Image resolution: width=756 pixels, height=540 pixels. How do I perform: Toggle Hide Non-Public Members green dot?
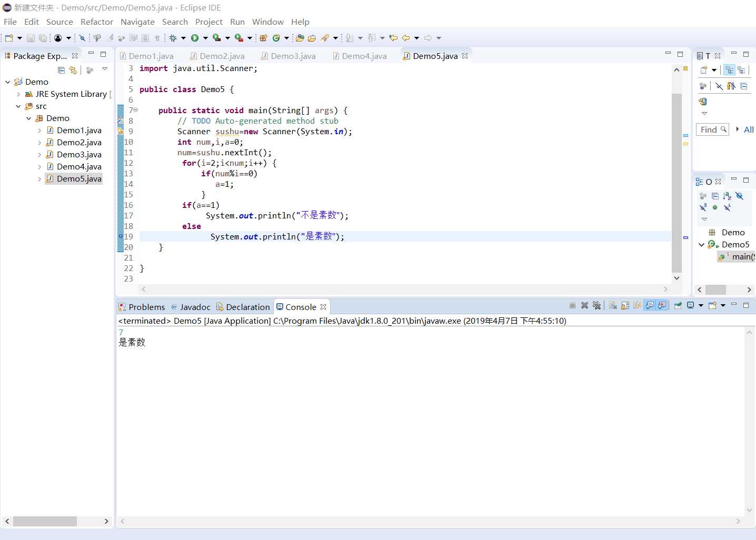(x=715, y=207)
